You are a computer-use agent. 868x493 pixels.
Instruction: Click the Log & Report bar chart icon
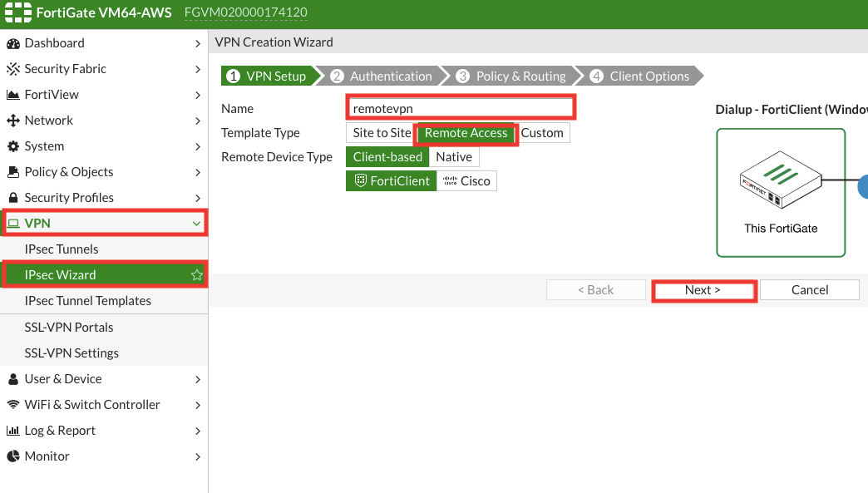[x=12, y=431]
